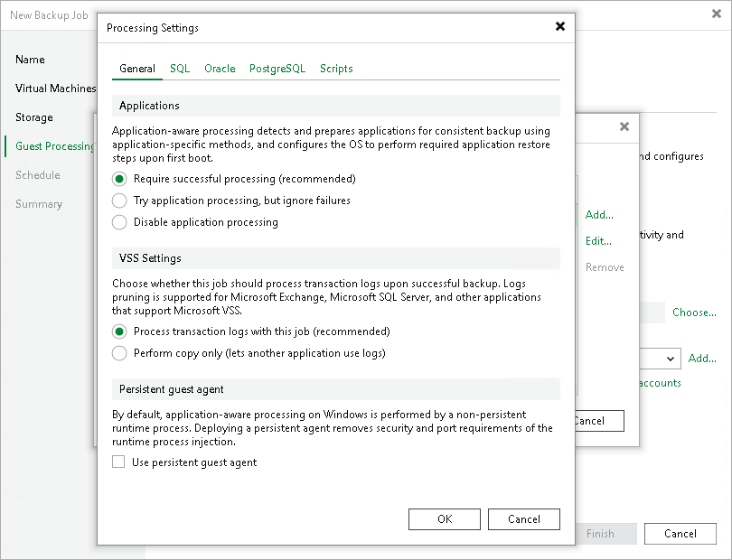Switch to the PostgreSQL tab
This screenshot has width=732, height=560.
click(x=277, y=69)
